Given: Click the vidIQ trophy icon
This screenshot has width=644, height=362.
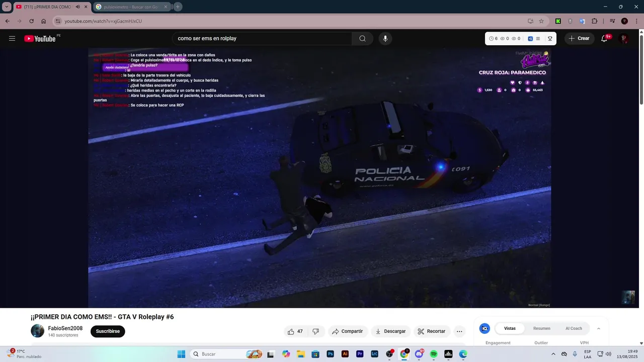Looking at the screenshot, I should (x=550, y=39).
